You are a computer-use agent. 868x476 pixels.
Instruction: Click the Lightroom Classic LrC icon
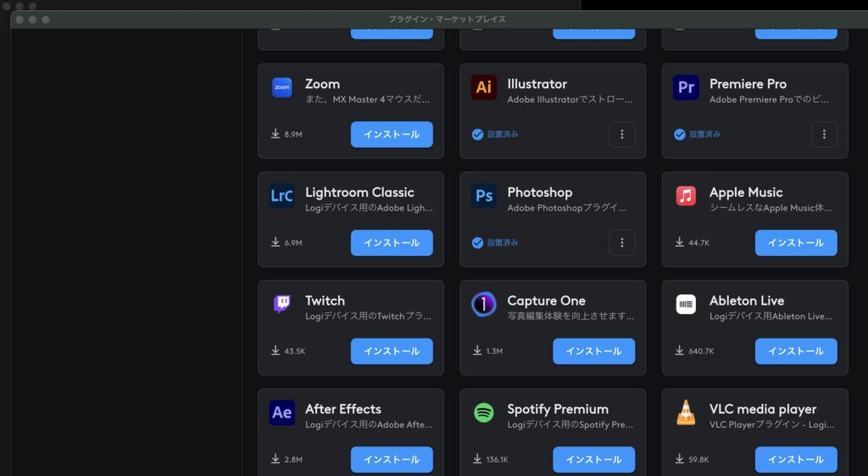281,196
